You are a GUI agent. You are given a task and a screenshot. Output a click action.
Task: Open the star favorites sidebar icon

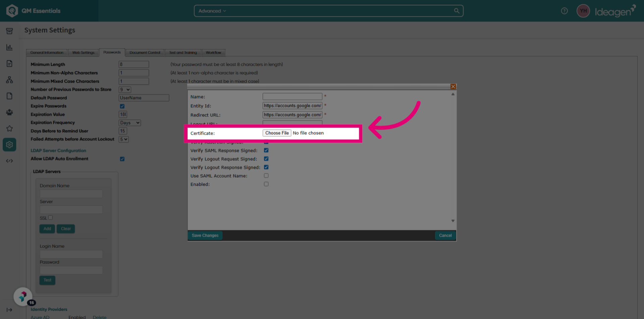(9, 128)
